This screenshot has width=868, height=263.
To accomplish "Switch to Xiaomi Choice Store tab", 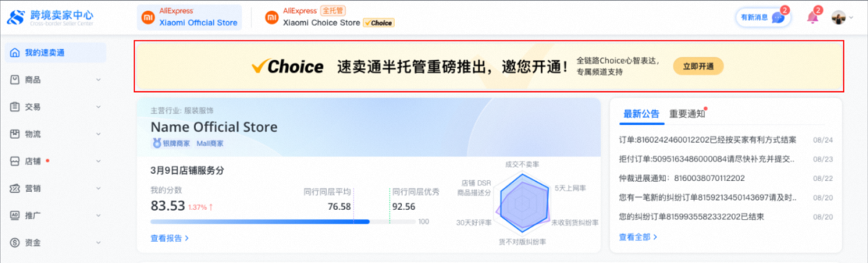I will 329,17.
